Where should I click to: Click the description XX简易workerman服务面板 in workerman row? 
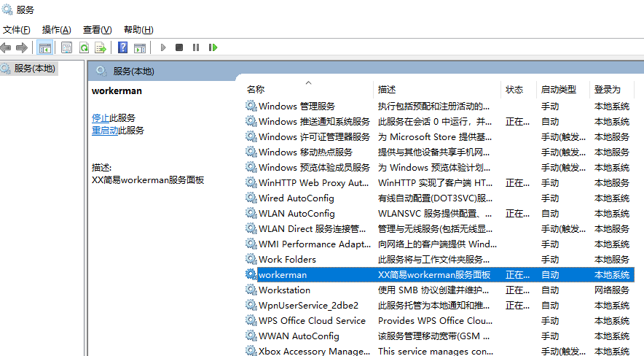pos(434,275)
